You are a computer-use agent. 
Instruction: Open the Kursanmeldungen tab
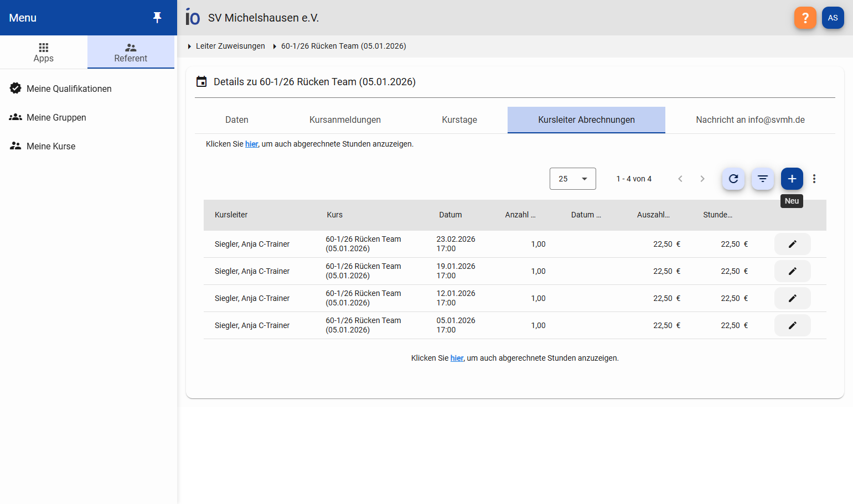point(345,120)
